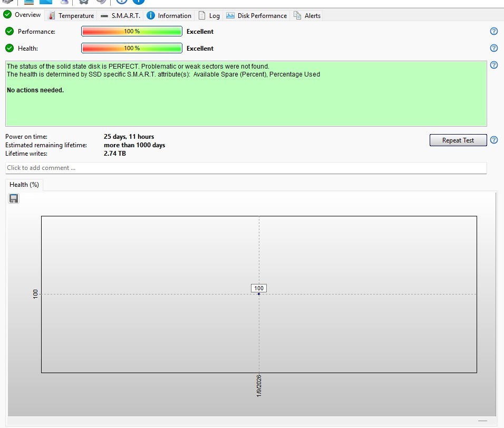
Task: Show the Alerts tab
Action: [307, 15]
